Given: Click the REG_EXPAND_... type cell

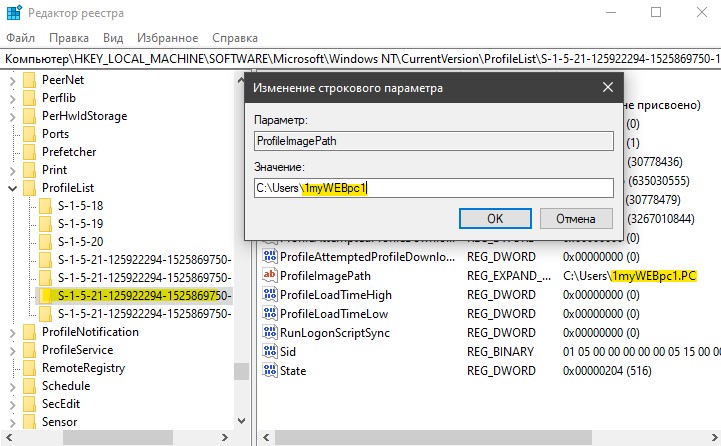Looking at the screenshot, I should point(509,276).
